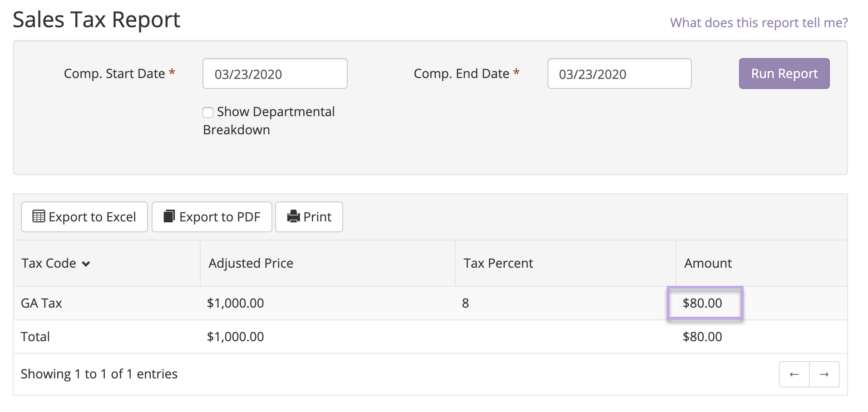Click the Print label text
Image resolution: width=868 pixels, height=412 pixels.
click(x=317, y=217)
